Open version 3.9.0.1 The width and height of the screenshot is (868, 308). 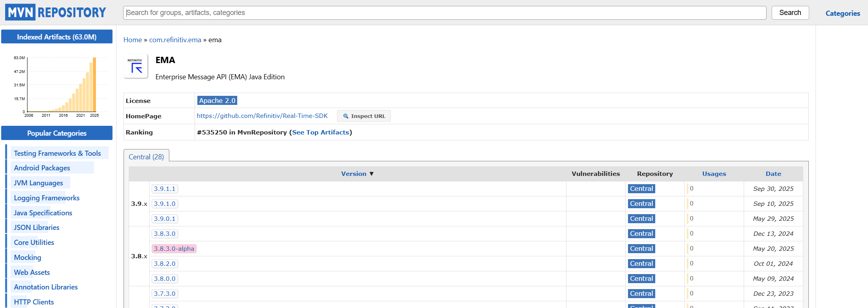pyautogui.click(x=165, y=219)
